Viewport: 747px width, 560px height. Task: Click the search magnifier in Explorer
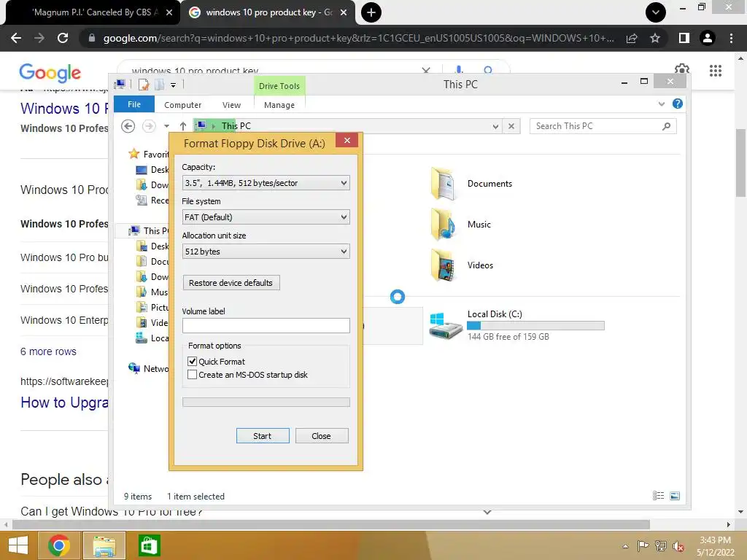[x=667, y=126]
